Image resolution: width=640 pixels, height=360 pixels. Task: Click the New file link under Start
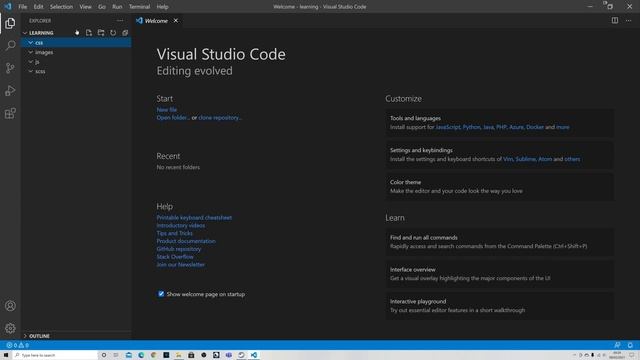[x=167, y=109]
